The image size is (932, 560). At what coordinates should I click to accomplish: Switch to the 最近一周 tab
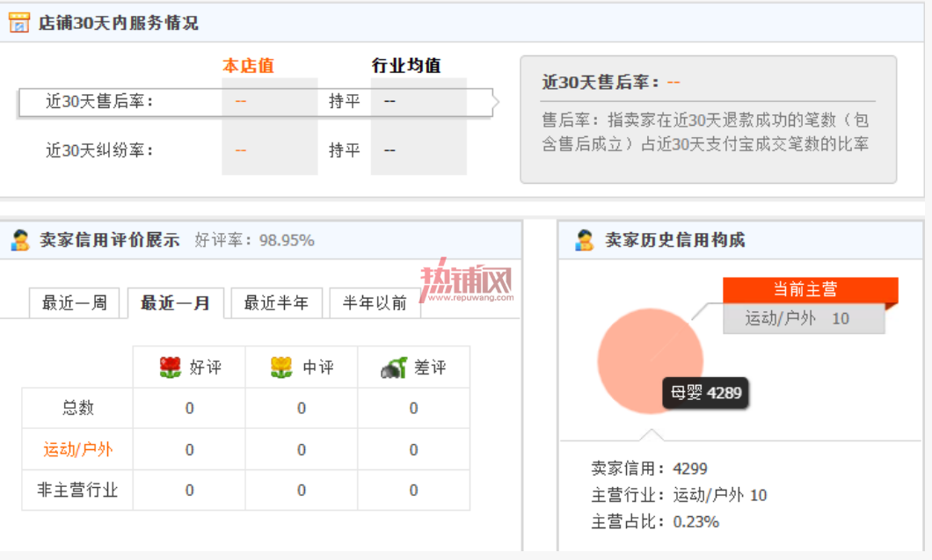(x=75, y=303)
